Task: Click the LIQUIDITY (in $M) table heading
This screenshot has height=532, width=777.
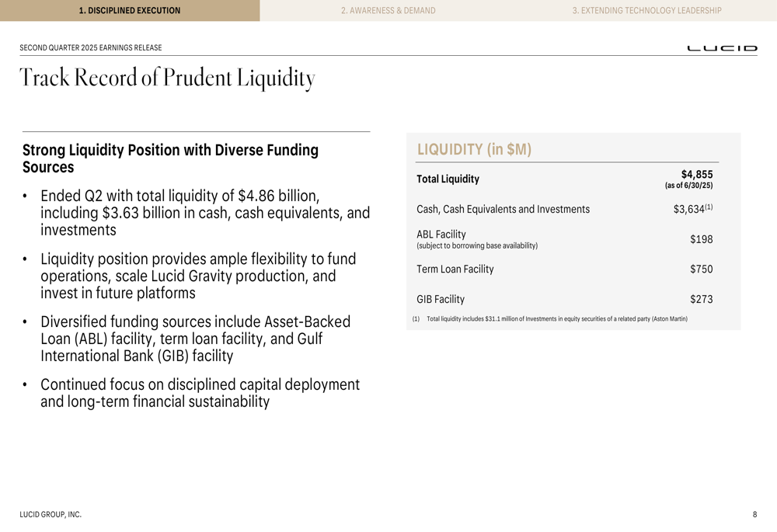Action: 474,149
